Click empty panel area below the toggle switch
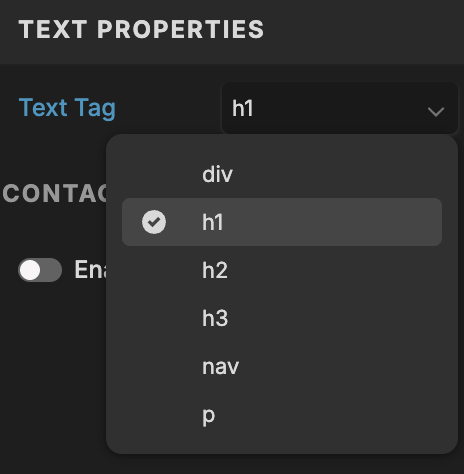 [x=53, y=367]
